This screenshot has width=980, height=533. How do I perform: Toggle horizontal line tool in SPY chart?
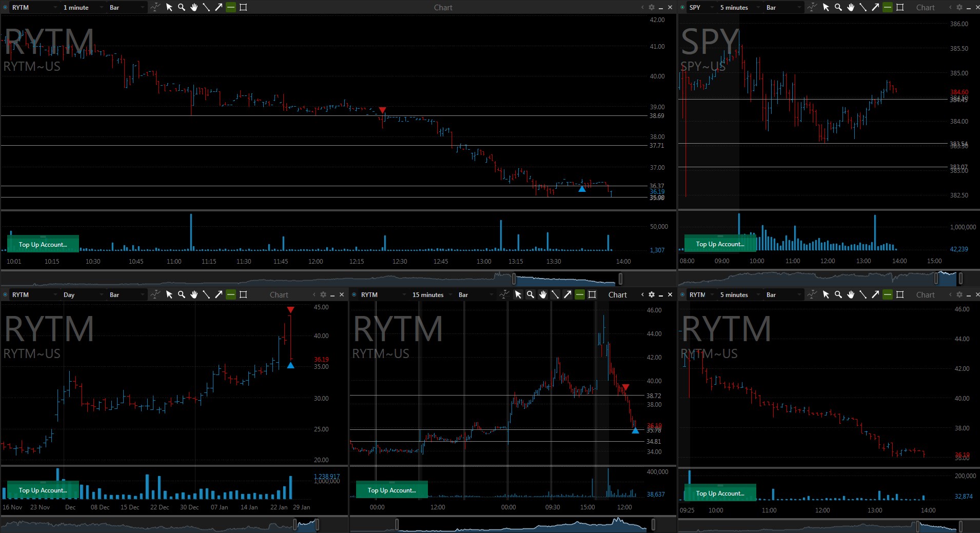[888, 7]
